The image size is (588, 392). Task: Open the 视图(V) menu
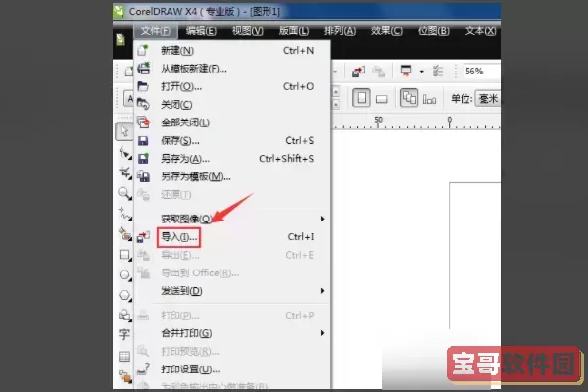pos(248,31)
